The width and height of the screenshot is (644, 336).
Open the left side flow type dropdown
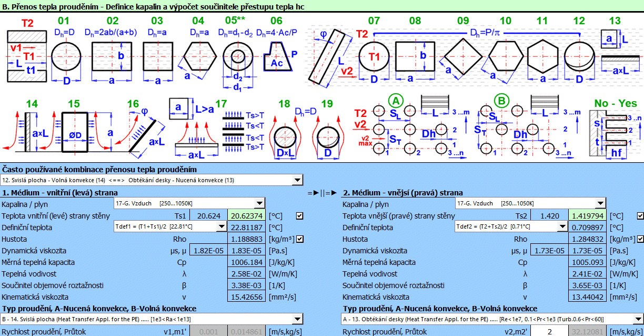click(x=298, y=320)
